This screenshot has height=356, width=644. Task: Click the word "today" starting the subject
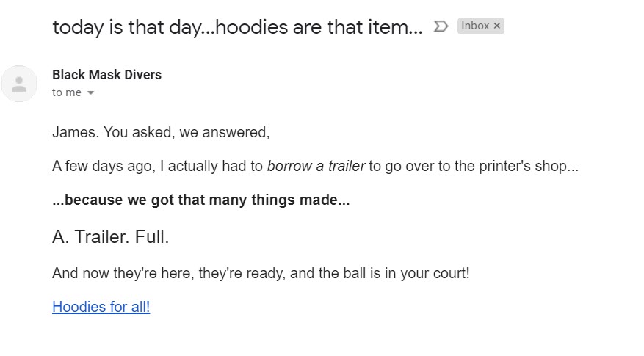[x=79, y=28]
